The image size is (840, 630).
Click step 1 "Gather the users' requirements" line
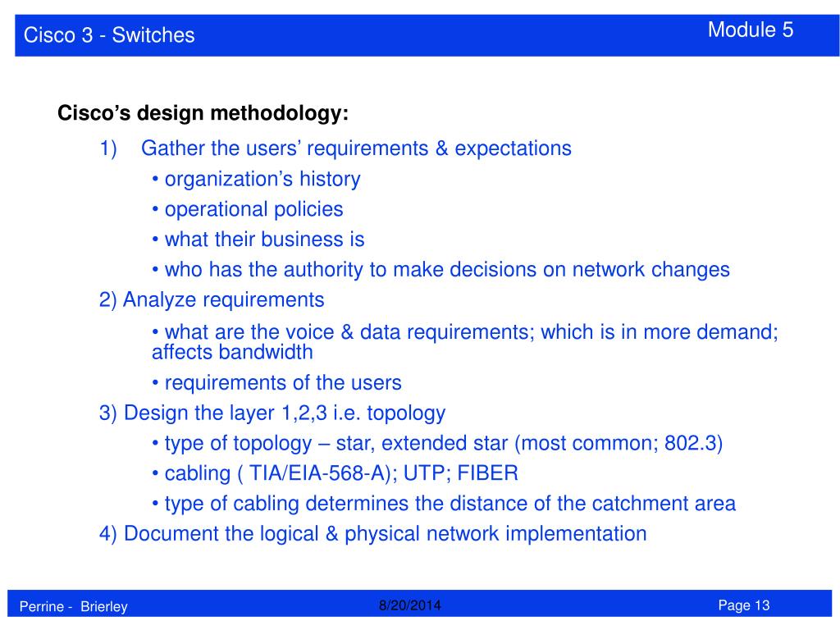click(355, 148)
